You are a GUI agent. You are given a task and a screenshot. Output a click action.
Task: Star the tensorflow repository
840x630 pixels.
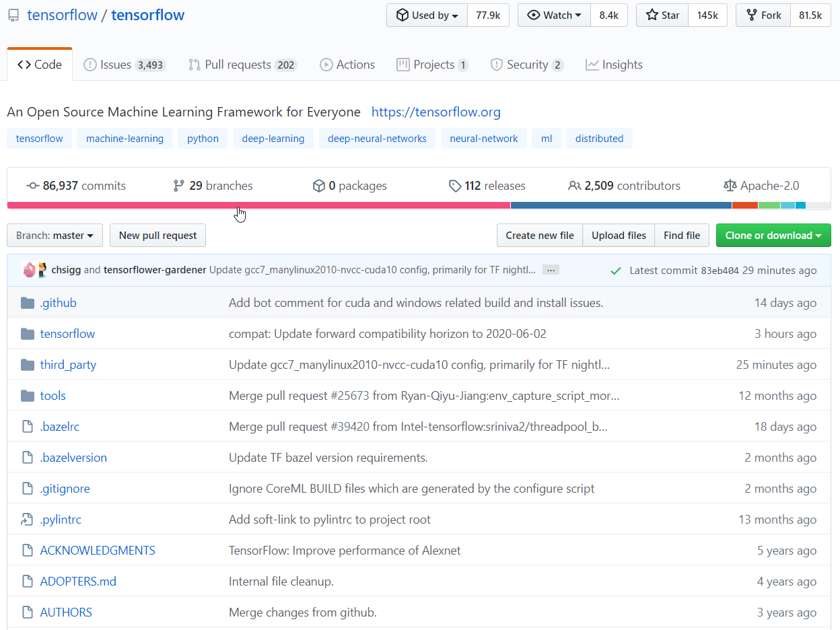(662, 15)
